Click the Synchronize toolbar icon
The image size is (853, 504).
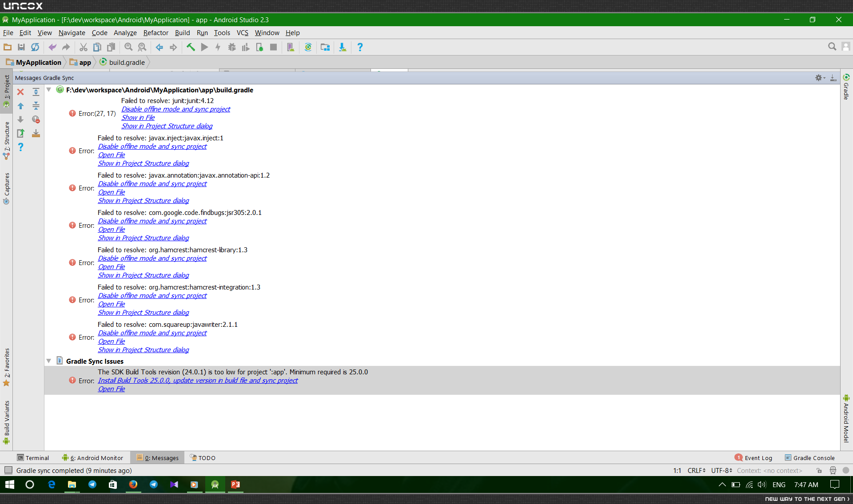pos(35,47)
